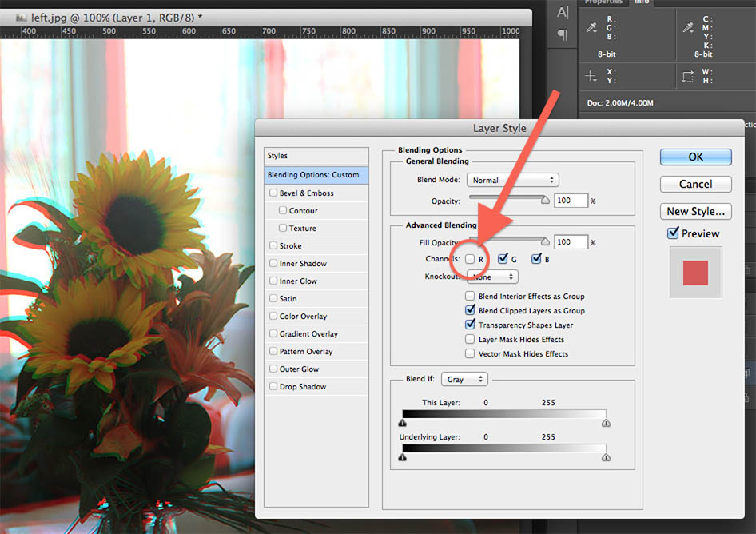
Task: Uncheck Blend Clipped Layers as Group
Action: pos(470,309)
